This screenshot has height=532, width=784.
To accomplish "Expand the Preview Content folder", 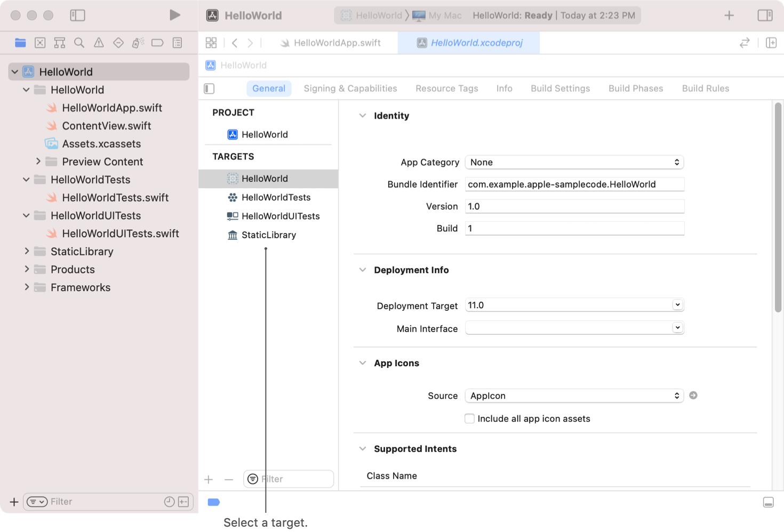I will click(x=38, y=161).
